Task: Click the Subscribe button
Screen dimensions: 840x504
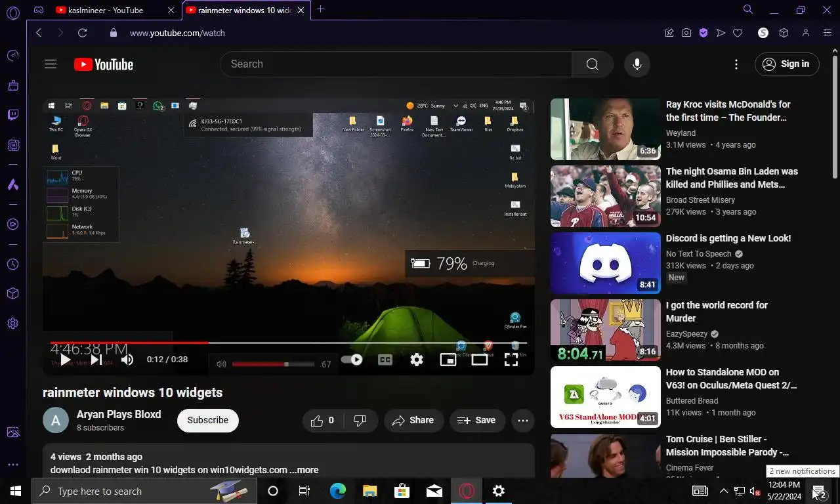Action: (208, 421)
